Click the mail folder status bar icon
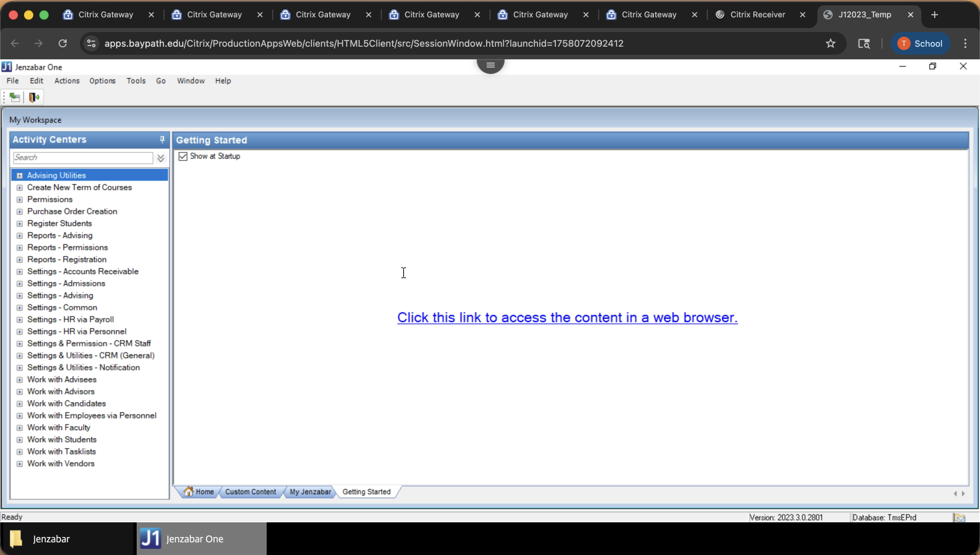 [959, 518]
